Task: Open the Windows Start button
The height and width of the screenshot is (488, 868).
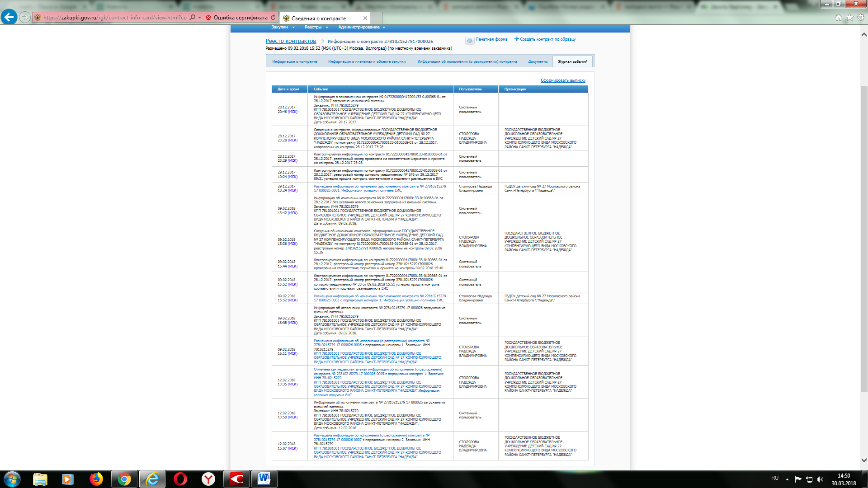Action: (x=12, y=479)
